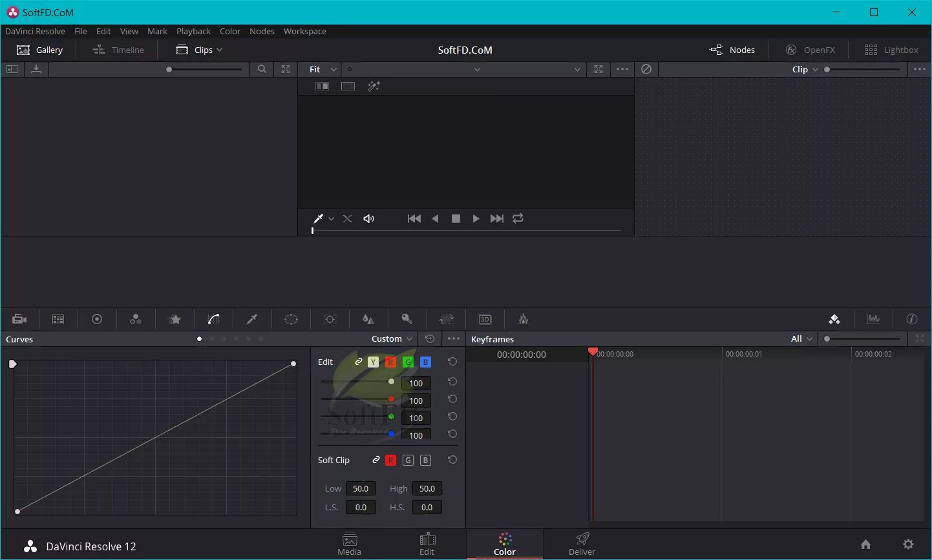Expand the eyedropper picker dropdown arrow
Image resolution: width=932 pixels, height=560 pixels.
point(331,219)
